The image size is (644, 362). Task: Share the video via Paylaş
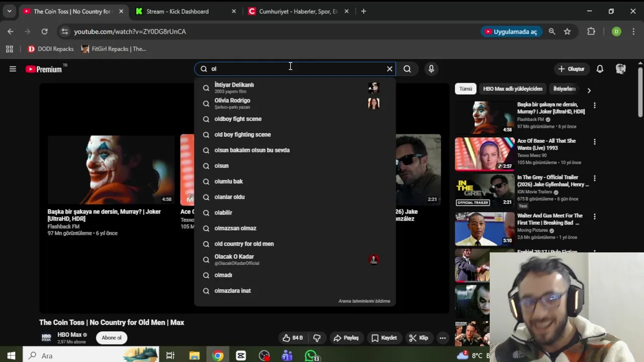point(346,338)
